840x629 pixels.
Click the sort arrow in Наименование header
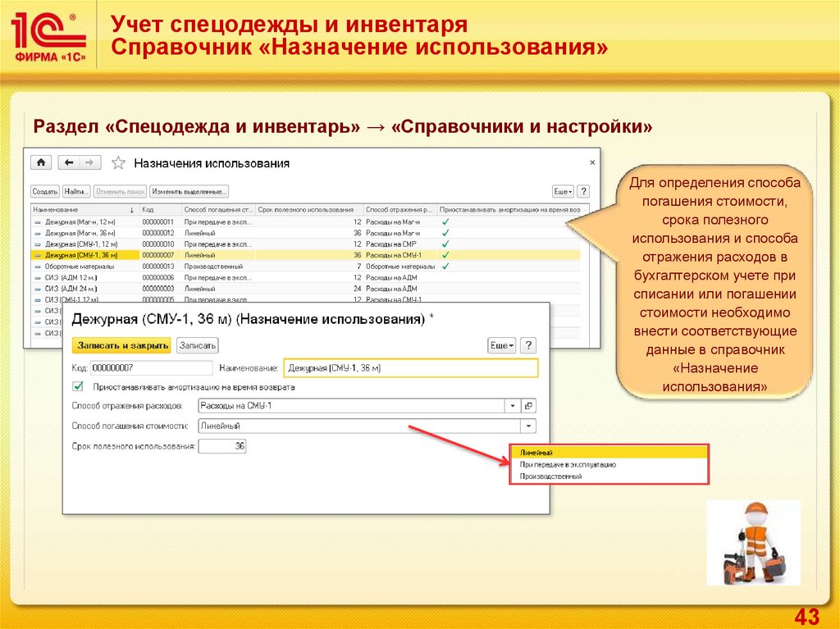pos(132,210)
